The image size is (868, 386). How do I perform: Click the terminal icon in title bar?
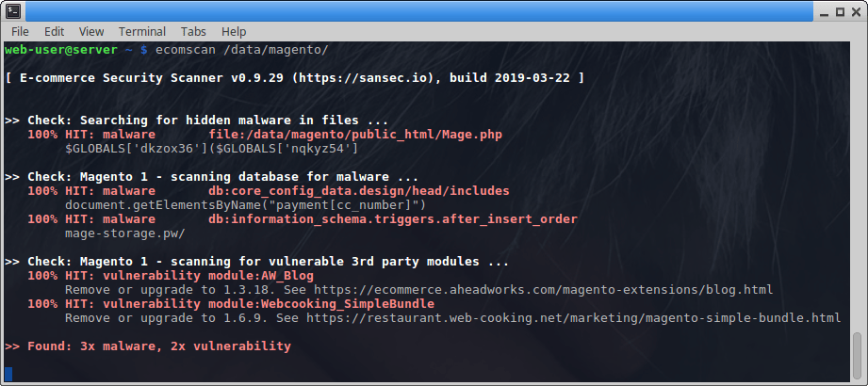click(x=13, y=10)
